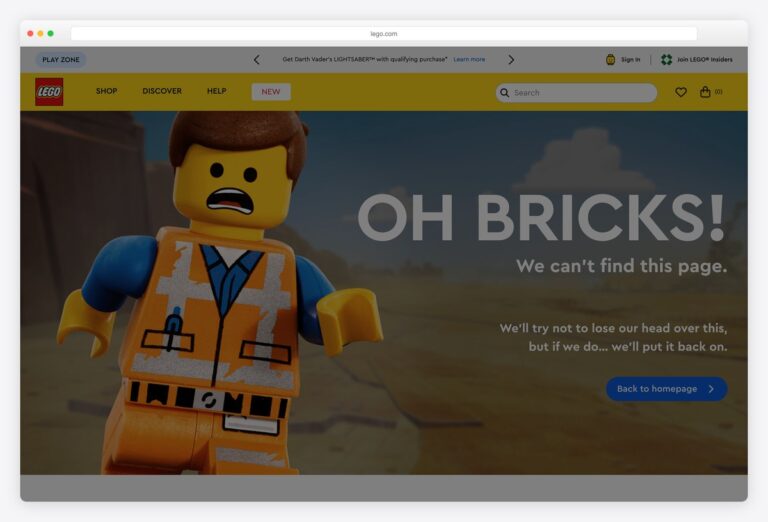
Task: Open the wishlist heart icon
Action: tap(681, 92)
